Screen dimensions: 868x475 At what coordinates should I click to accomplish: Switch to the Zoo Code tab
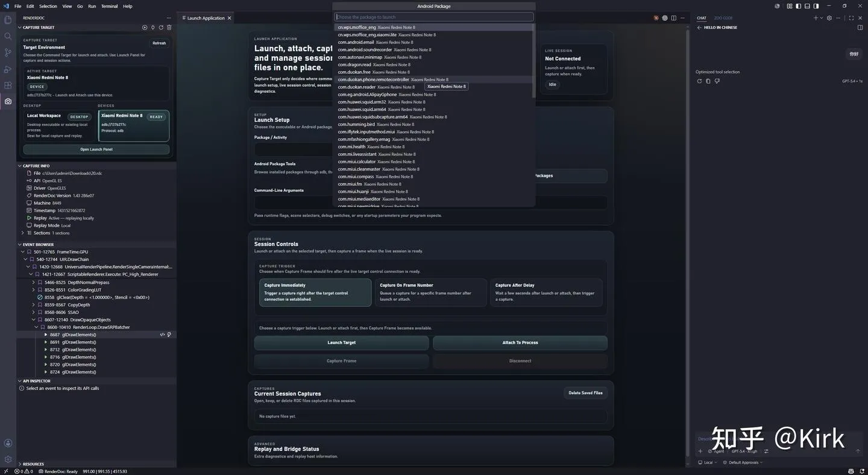723,18
